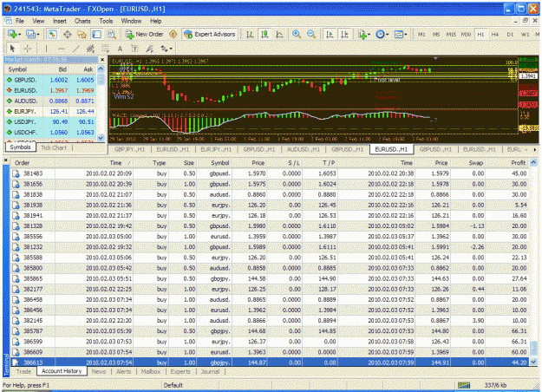Switch to the Tick Chart tab
542x392 pixels.
point(54,147)
